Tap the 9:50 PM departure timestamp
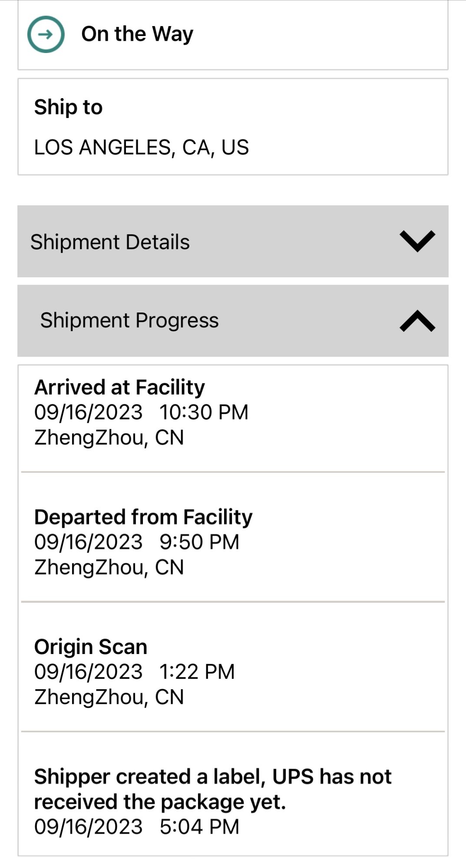The width and height of the screenshot is (466, 868). pos(199,542)
